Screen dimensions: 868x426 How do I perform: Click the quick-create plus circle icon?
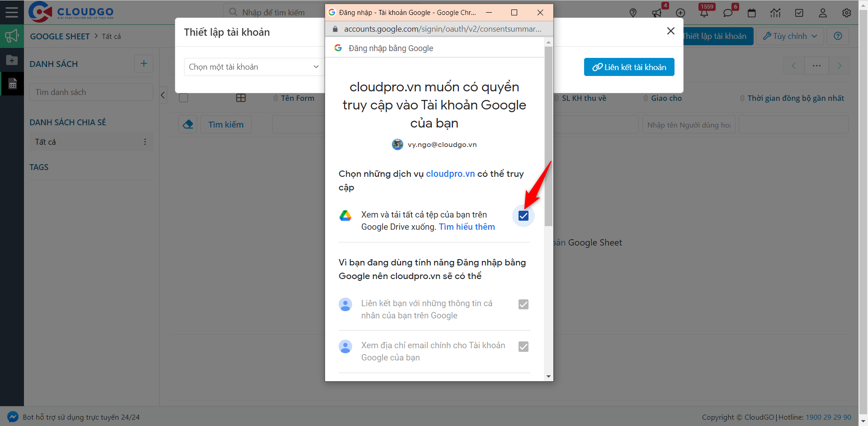coord(680,13)
